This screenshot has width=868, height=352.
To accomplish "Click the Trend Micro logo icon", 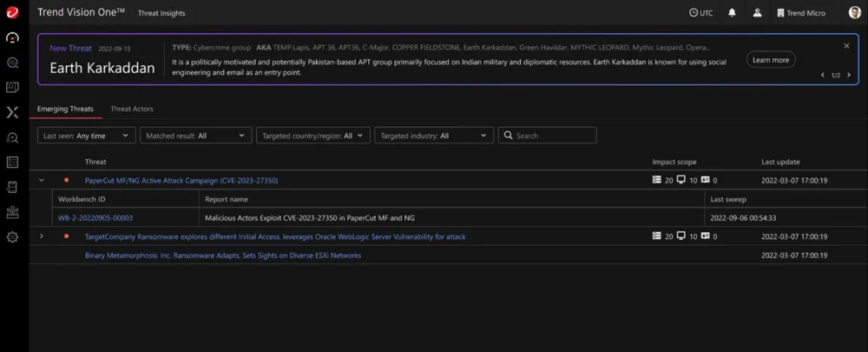I will (x=12, y=13).
